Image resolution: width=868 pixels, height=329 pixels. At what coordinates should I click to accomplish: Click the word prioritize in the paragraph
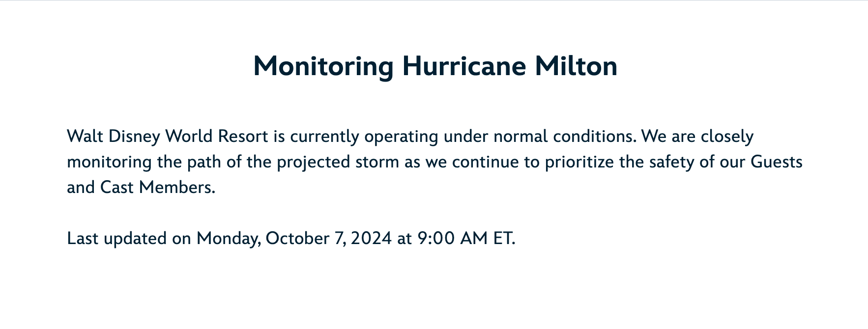pos(579,162)
